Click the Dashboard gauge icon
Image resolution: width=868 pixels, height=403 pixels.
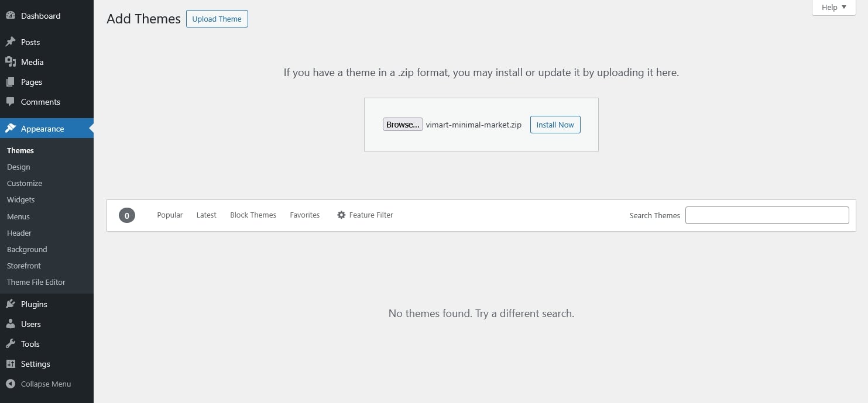[11, 16]
